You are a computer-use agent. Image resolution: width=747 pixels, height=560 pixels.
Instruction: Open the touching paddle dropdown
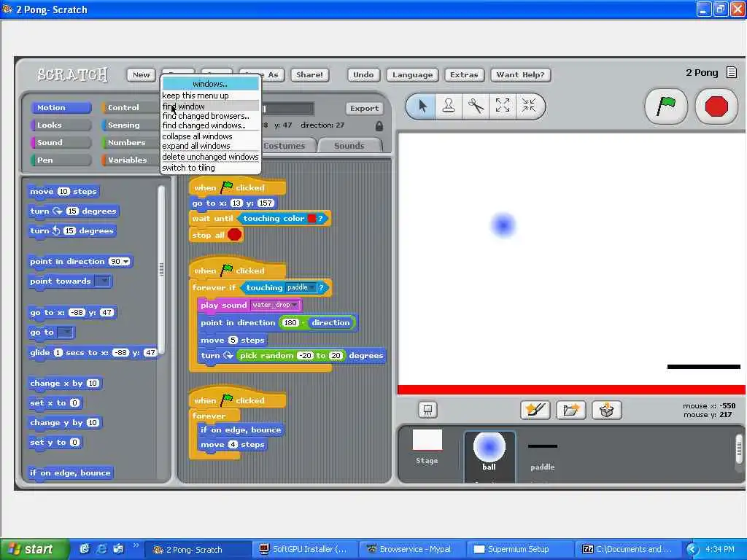pyautogui.click(x=311, y=287)
